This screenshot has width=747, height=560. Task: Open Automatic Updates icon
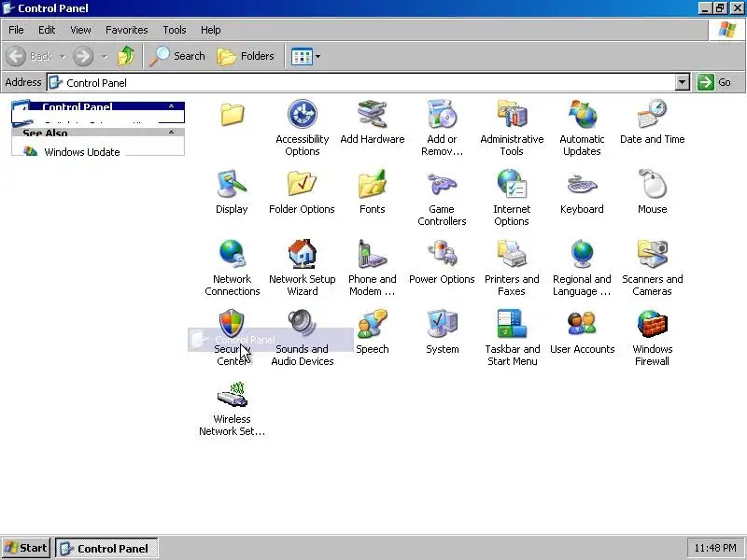pos(582,114)
